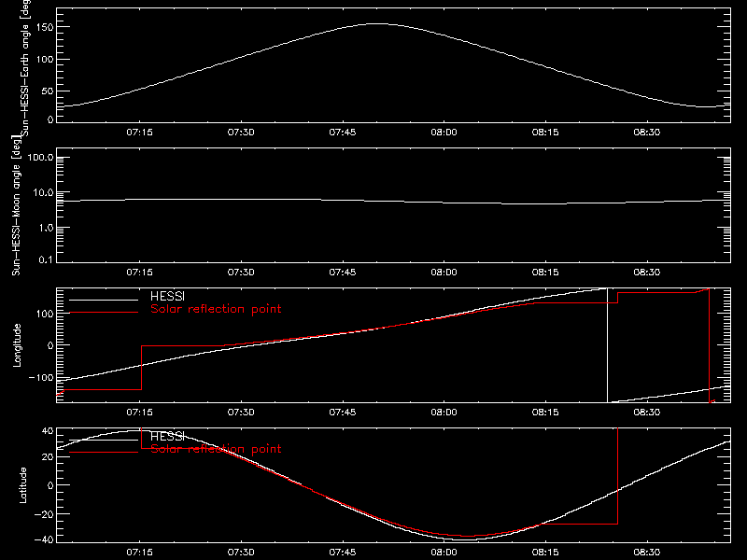
Task: Click the -40 tick label in Latitude plot
Action: tap(44, 539)
